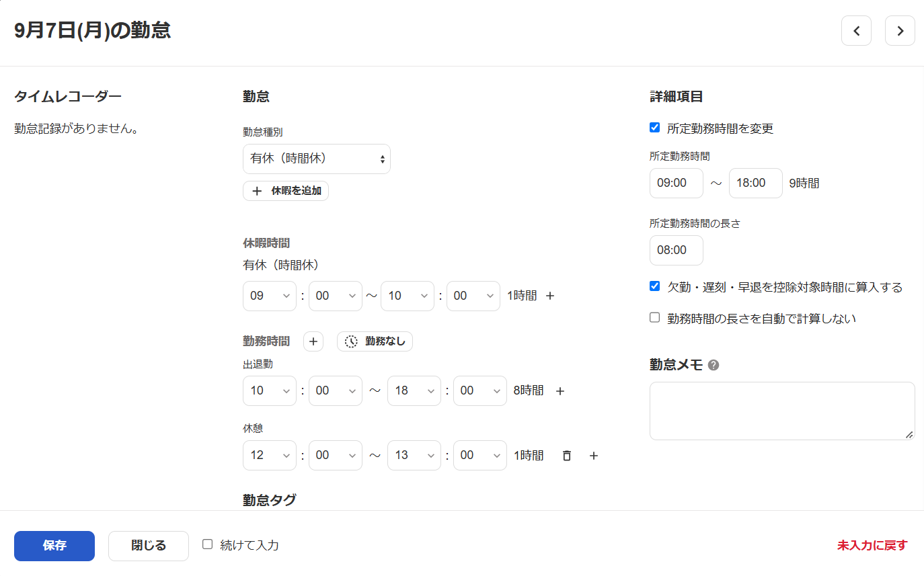924x576 pixels.
Task: Click 未入力に戻す link
Action: (872, 546)
